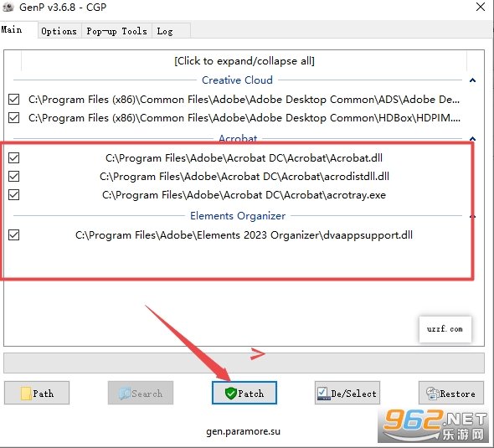Click the disabled Search button

[x=141, y=393]
